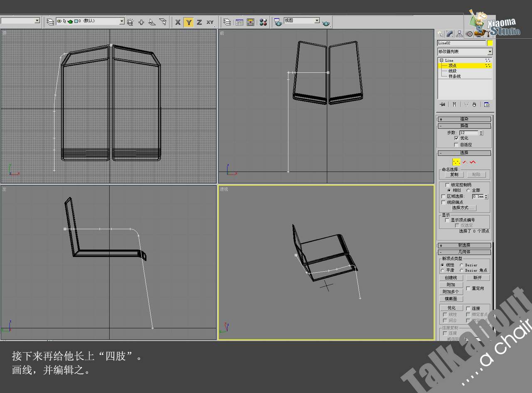Select the vertex sub-object selection icon

point(456,162)
